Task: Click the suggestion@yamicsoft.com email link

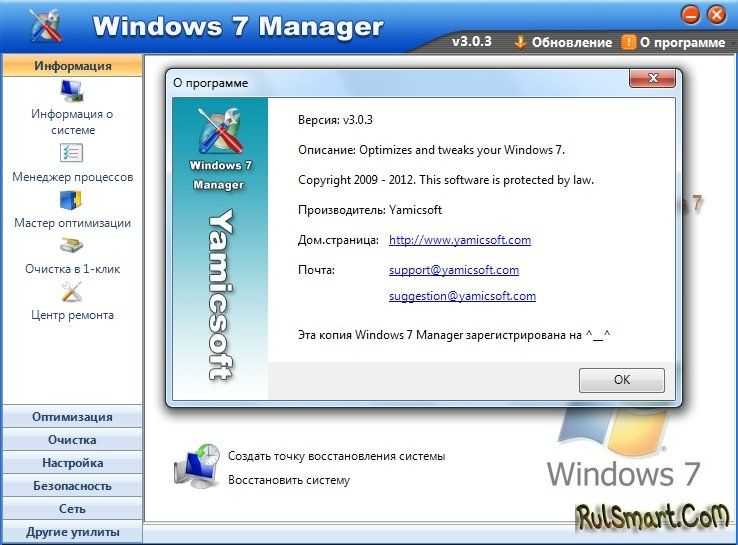Action: (x=462, y=296)
